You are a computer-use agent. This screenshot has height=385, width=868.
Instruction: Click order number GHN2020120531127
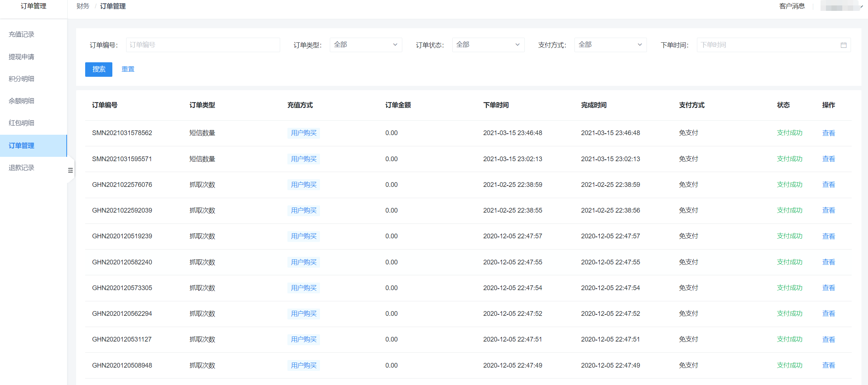click(122, 339)
